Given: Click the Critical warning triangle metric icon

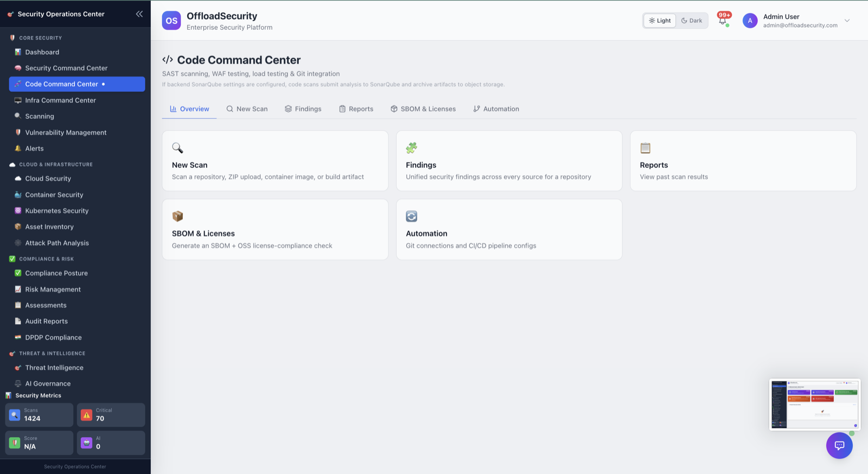Looking at the screenshot, I should [86, 415].
